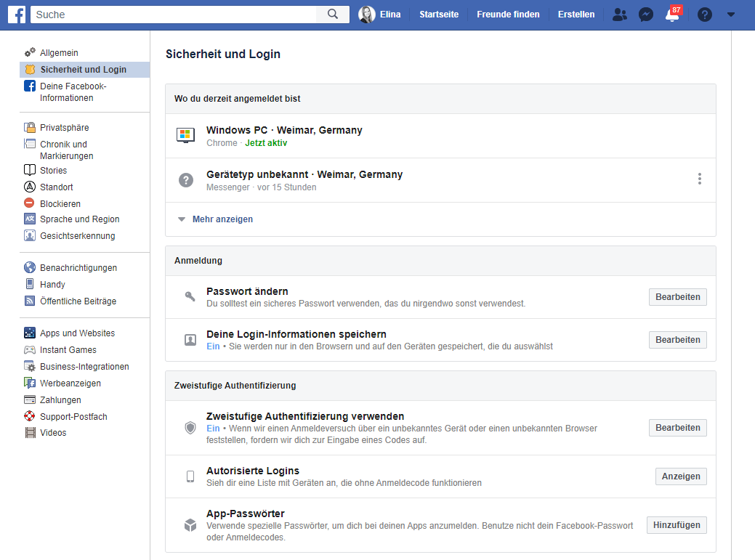Click Hinzufügen for App-Passwörter
The height and width of the screenshot is (560, 755).
tap(677, 525)
